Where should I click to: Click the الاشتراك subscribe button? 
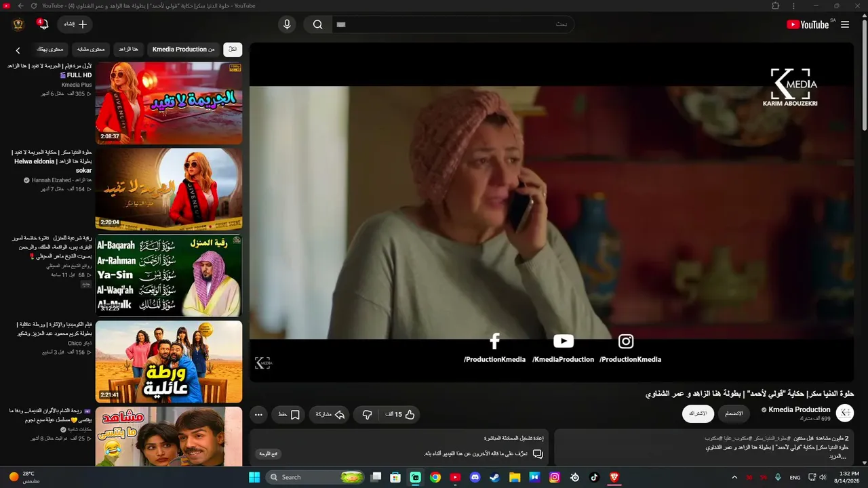click(x=698, y=413)
